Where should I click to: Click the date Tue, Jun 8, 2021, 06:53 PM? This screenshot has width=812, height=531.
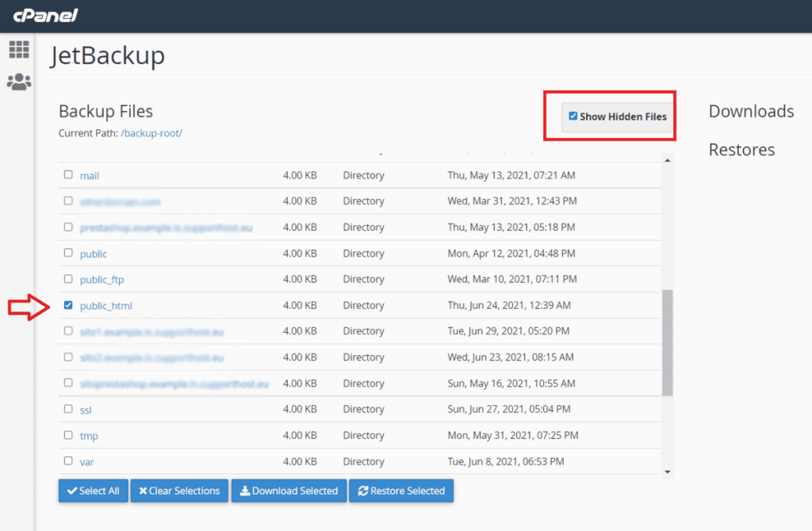point(505,461)
